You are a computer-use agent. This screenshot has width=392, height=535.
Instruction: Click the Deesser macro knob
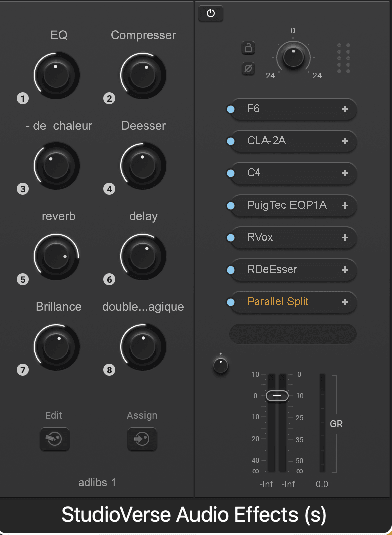point(143,166)
